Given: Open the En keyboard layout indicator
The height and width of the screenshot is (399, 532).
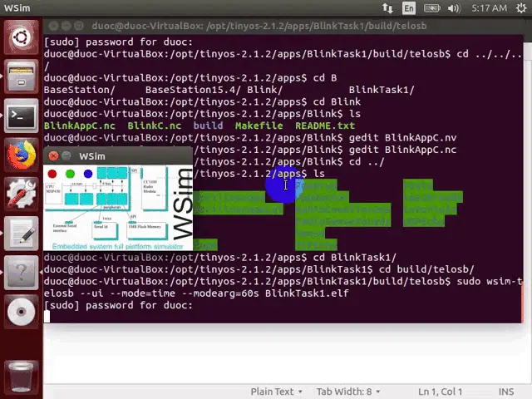Looking at the screenshot, I should coord(409,7).
